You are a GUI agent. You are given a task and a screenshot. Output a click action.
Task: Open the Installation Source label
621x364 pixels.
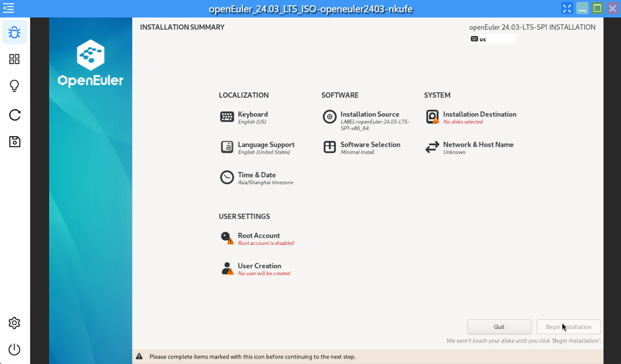(x=370, y=114)
